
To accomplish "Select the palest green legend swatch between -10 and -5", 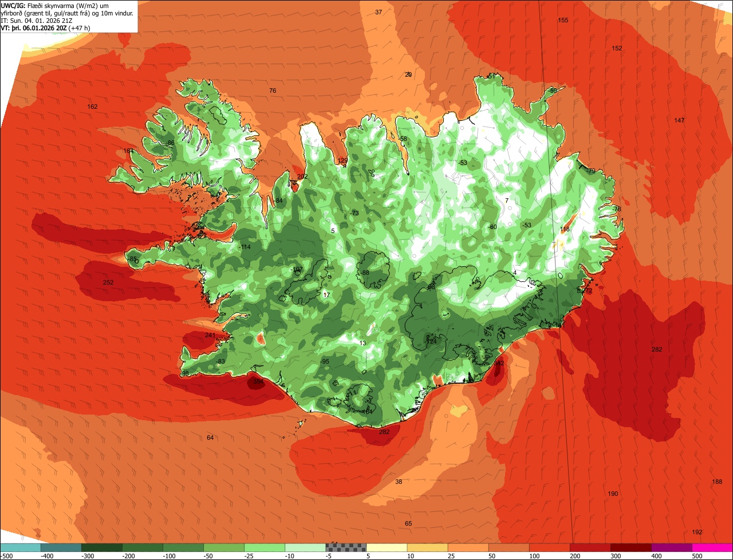I will (305, 547).
